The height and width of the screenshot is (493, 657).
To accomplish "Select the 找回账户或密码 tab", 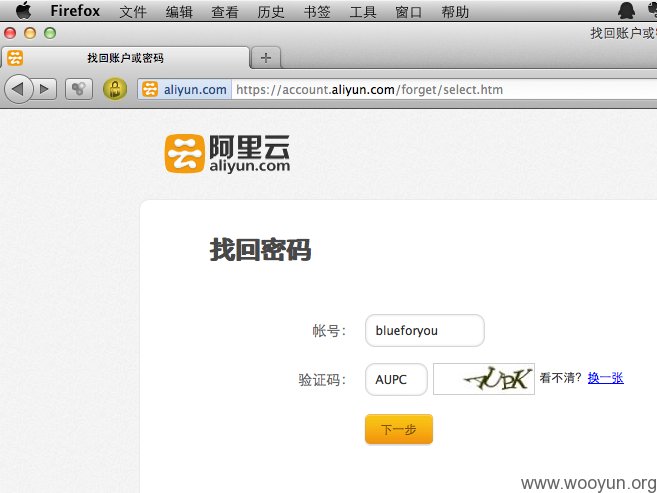I will coord(125,58).
